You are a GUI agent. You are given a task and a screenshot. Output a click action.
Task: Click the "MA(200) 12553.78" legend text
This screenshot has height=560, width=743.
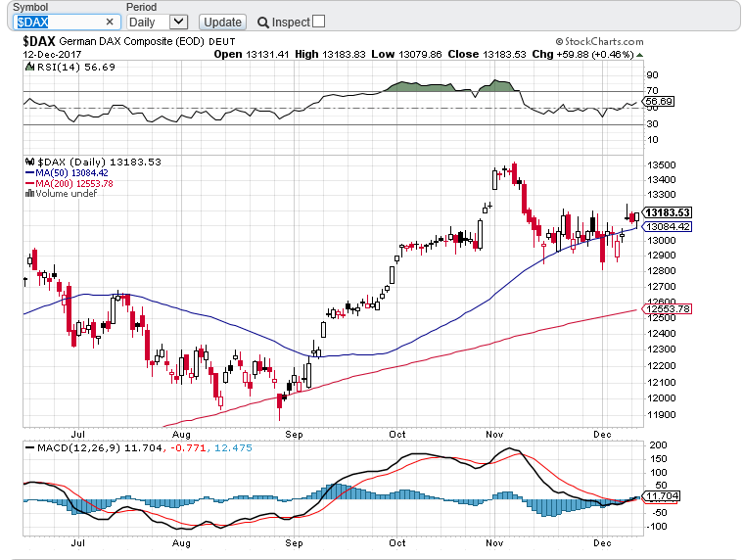[74, 184]
